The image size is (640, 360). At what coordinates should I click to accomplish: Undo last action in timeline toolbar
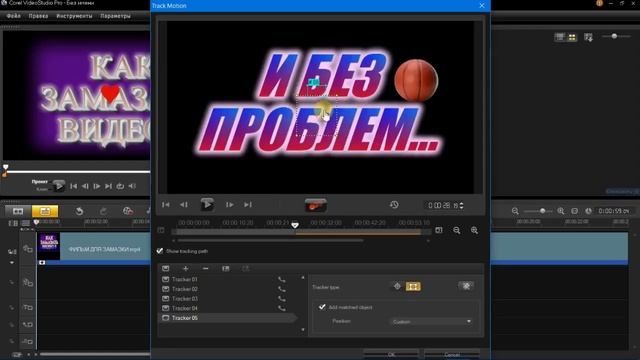(x=79, y=211)
